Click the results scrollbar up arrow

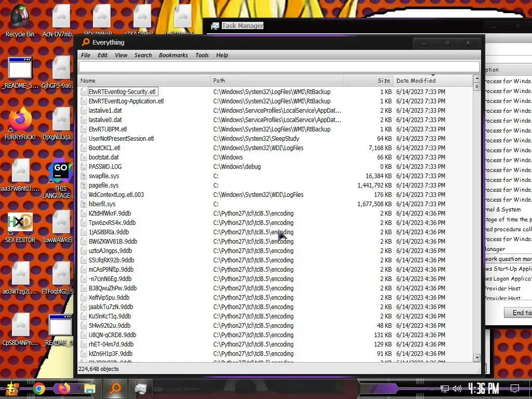click(477, 79)
